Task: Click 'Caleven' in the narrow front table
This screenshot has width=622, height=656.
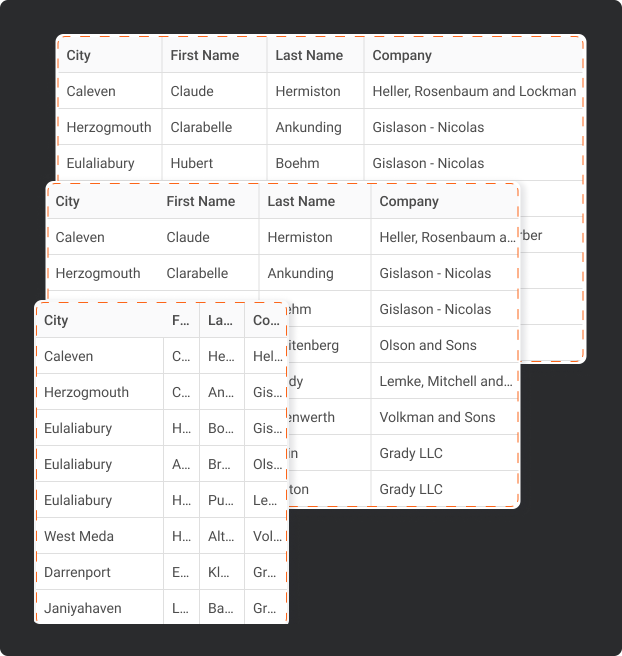Action: (x=69, y=356)
